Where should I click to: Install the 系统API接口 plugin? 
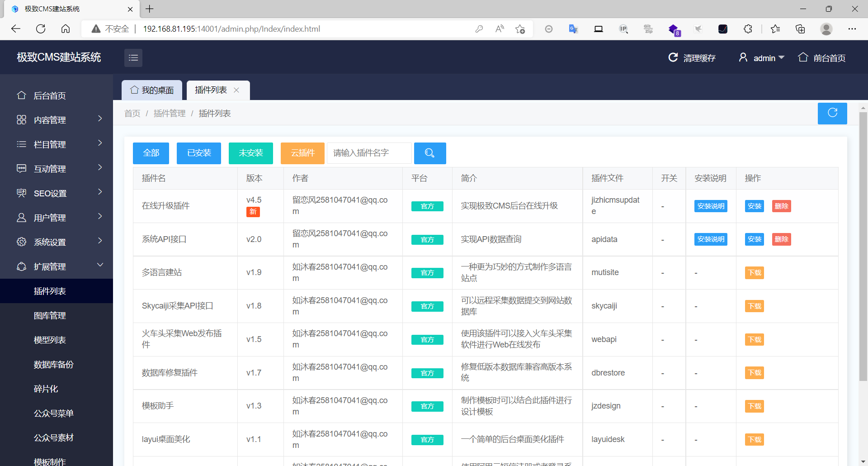755,239
